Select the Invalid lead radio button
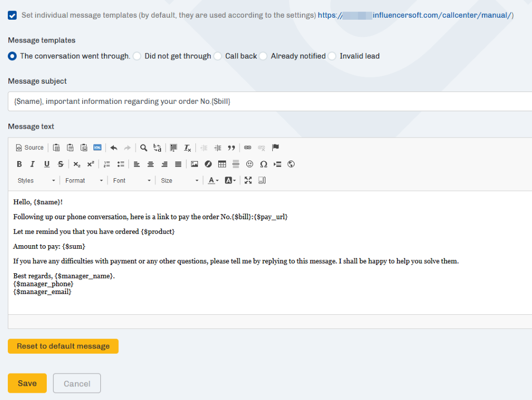 tap(332, 56)
